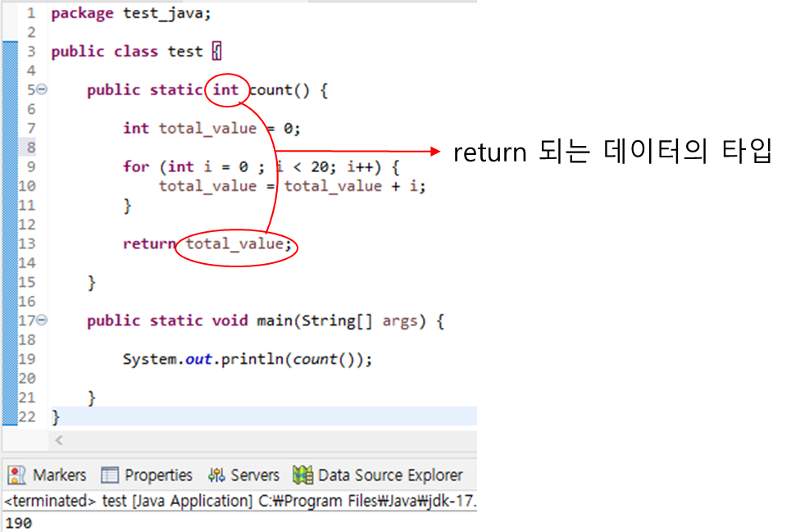Click the 'return total_value;' statement
Screen dimensions: 791x532
coord(207,244)
